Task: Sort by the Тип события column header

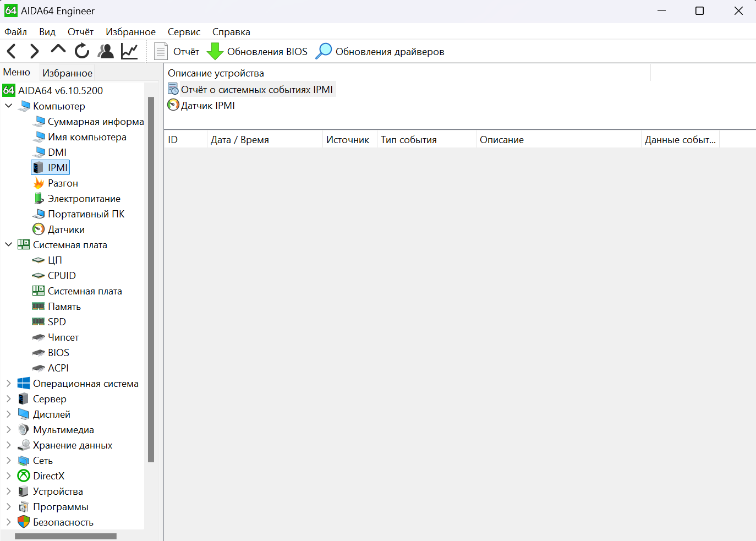Action: point(426,139)
